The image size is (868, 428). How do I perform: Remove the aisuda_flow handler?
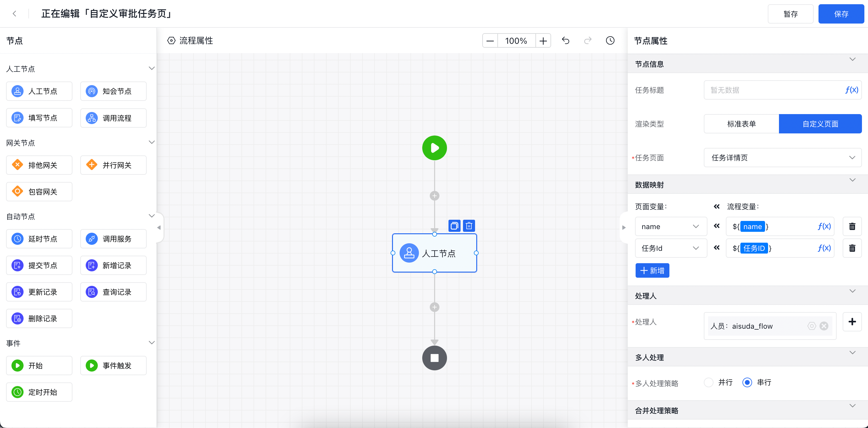(x=824, y=326)
